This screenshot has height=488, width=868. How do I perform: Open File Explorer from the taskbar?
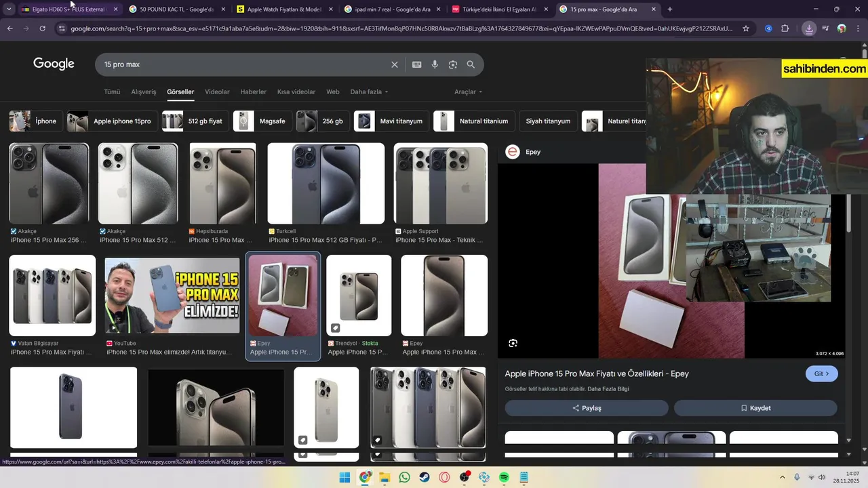point(384,477)
